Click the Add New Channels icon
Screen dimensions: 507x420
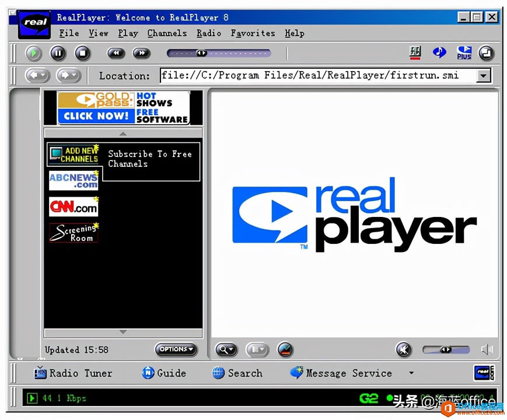pos(74,154)
